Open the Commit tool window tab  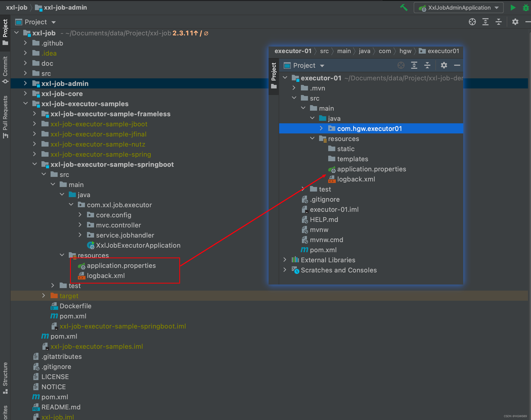coord(5,70)
